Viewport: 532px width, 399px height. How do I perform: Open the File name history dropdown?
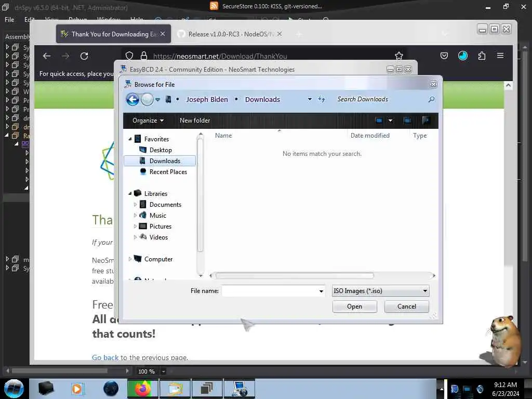tap(321, 291)
